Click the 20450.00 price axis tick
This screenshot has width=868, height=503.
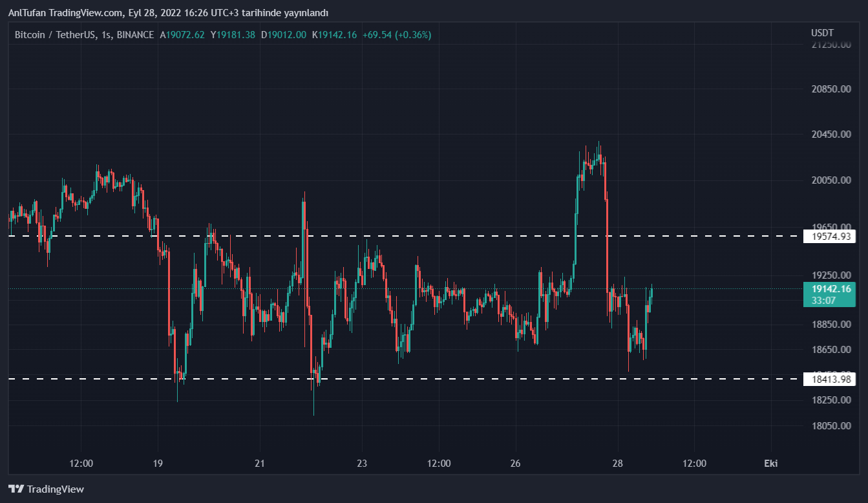(831, 134)
